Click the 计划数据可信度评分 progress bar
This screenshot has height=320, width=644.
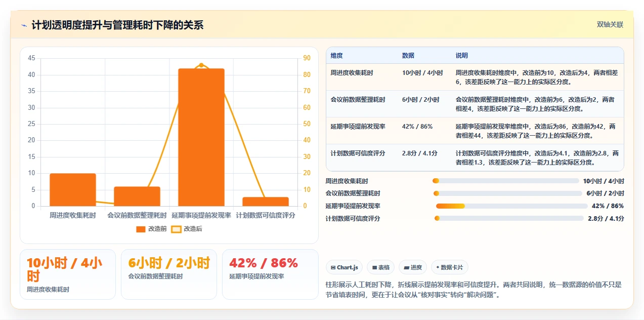tap(509, 218)
